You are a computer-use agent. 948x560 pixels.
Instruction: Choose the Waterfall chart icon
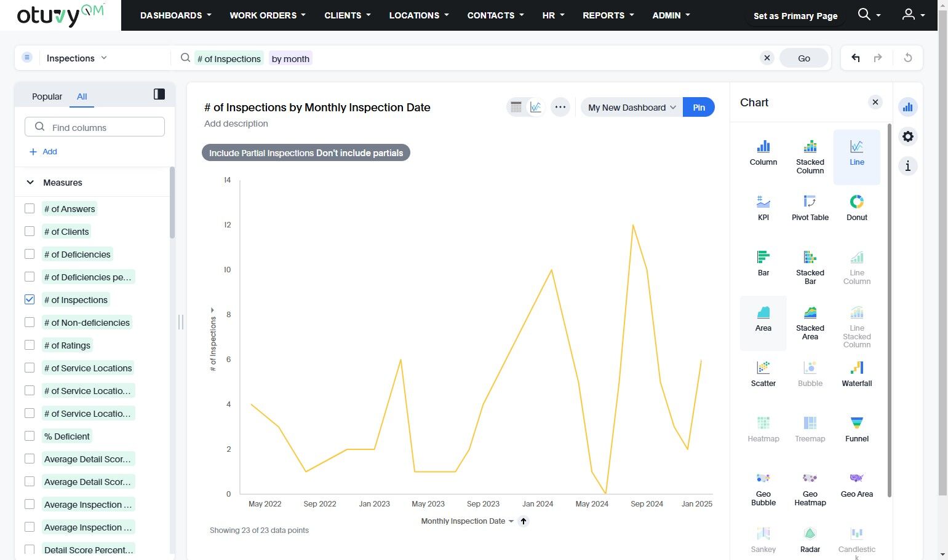pyautogui.click(x=856, y=374)
